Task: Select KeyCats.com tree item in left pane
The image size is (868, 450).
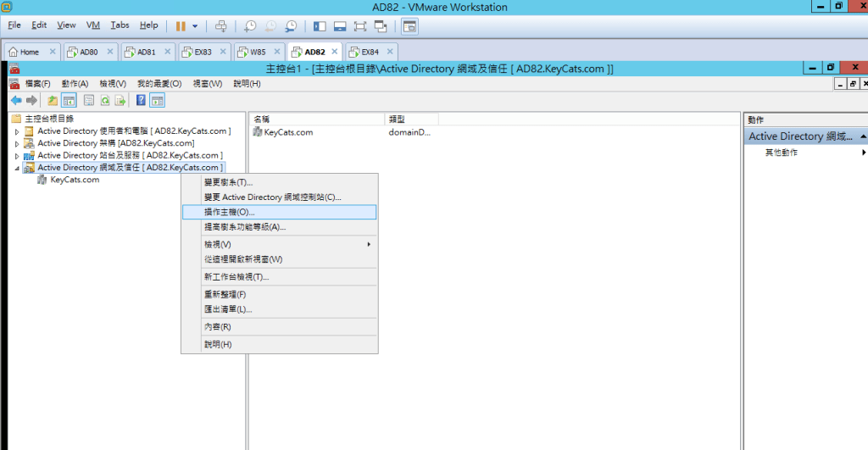Action: coord(75,180)
